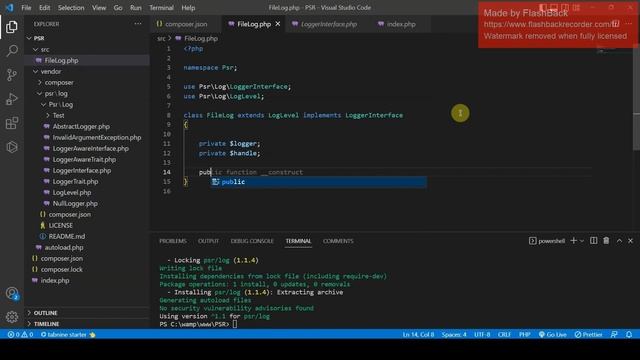Open the notifications bell icon

(x=629, y=334)
